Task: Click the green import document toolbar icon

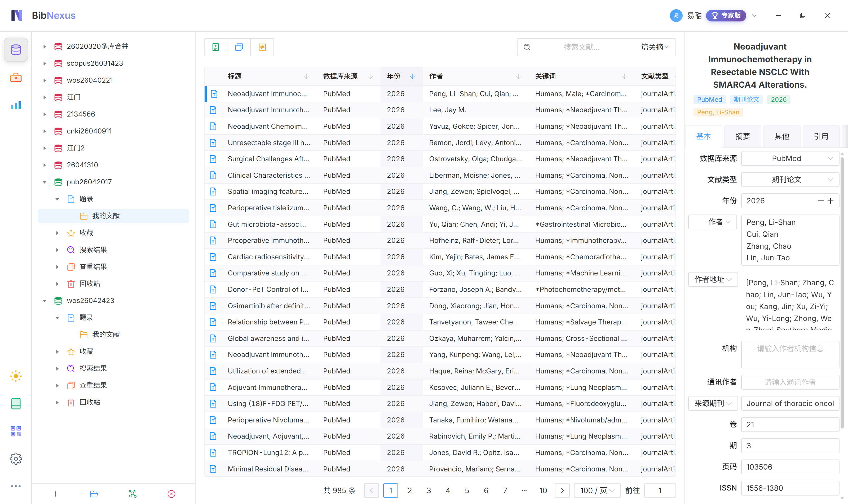Action: click(x=216, y=47)
